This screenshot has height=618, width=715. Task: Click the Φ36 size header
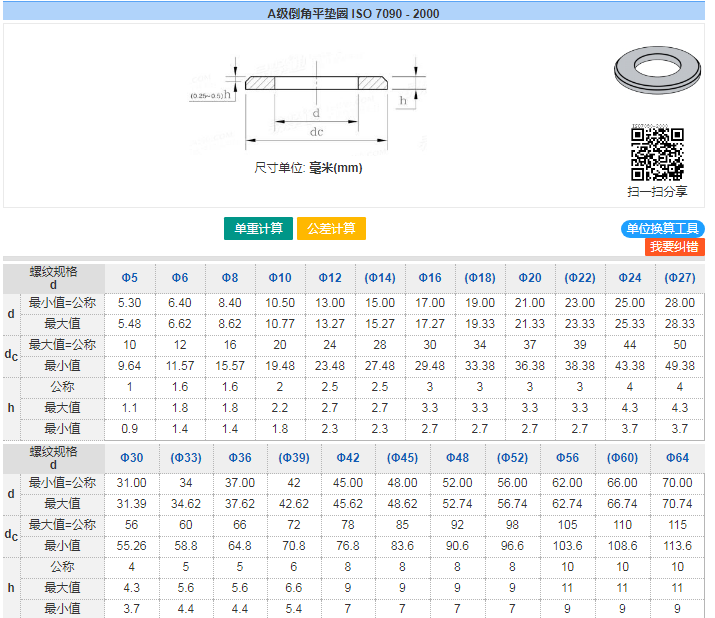tap(240, 457)
